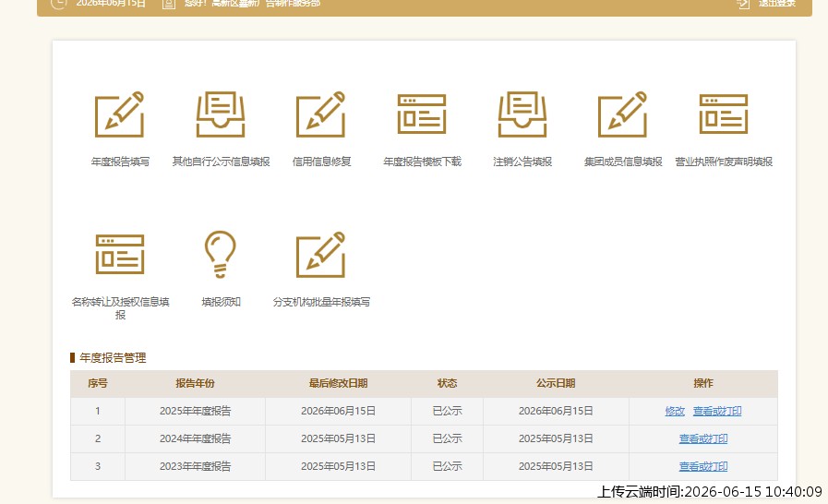Viewport: 828px width, 504px height.
Task: Click 查看或打印 for the 2024年年度报告
Action: point(703,438)
